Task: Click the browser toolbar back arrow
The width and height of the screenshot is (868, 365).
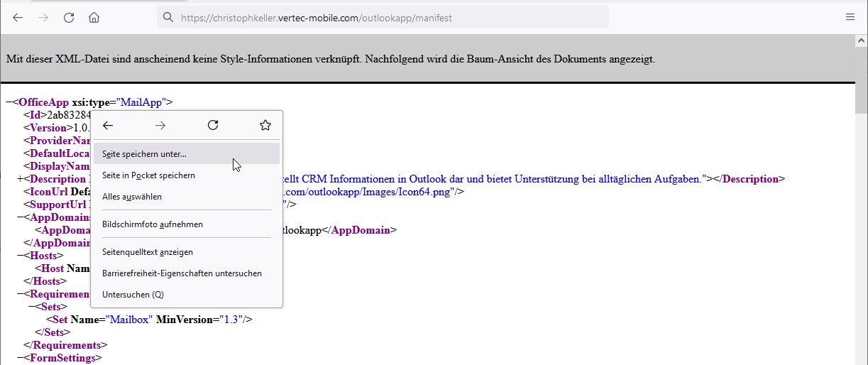Action: pos(18,18)
